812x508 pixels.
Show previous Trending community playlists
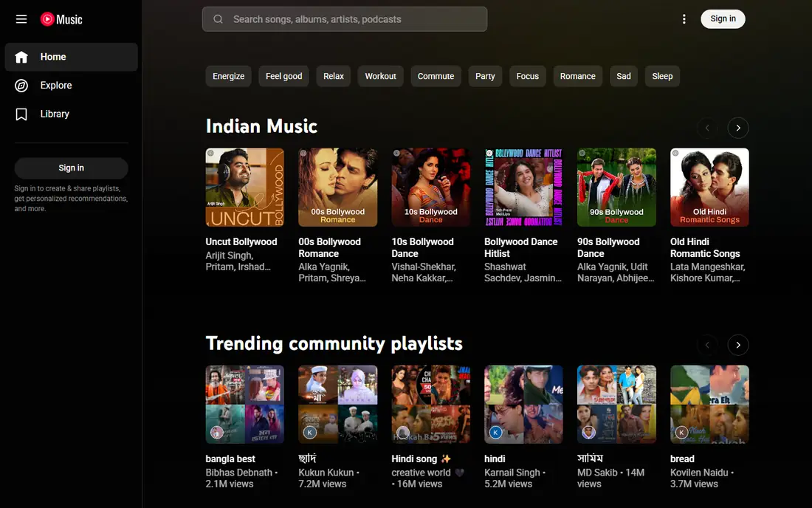(x=707, y=345)
